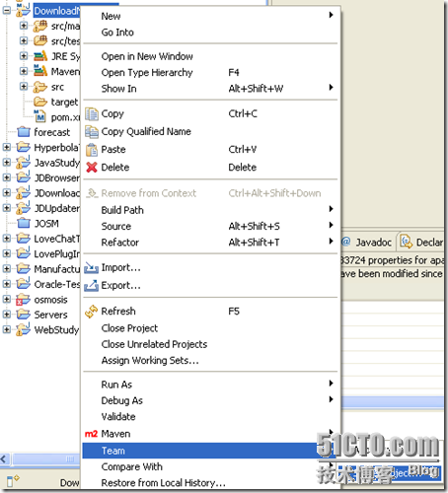This screenshot has height=493, width=448.
Task: Click the WebStudy project icon
Action: (23, 329)
